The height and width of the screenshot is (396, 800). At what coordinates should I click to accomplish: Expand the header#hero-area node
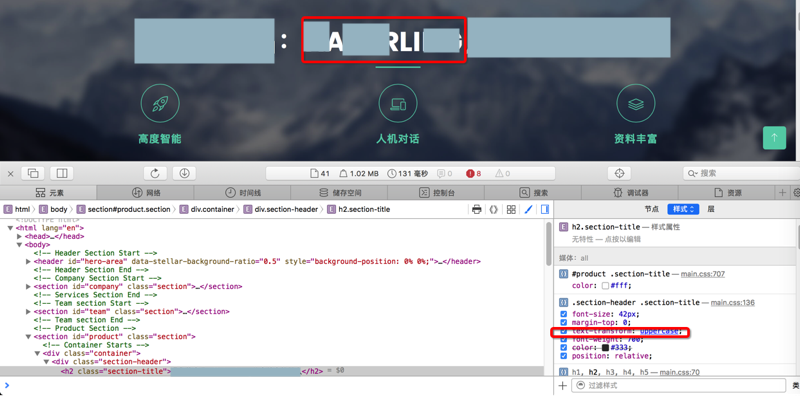29,261
